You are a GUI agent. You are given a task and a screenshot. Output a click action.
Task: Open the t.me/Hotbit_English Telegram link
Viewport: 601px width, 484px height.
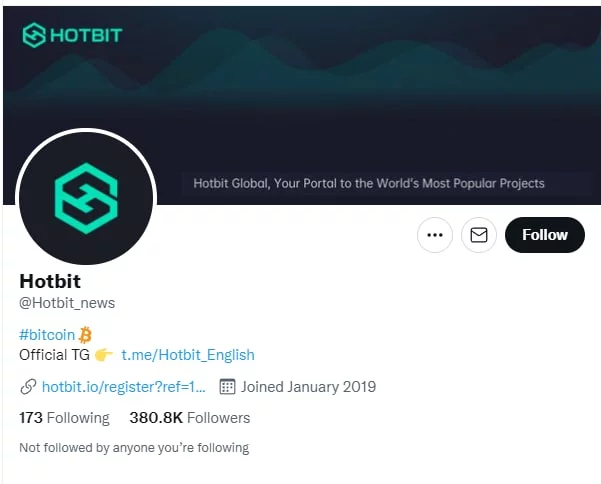point(188,354)
